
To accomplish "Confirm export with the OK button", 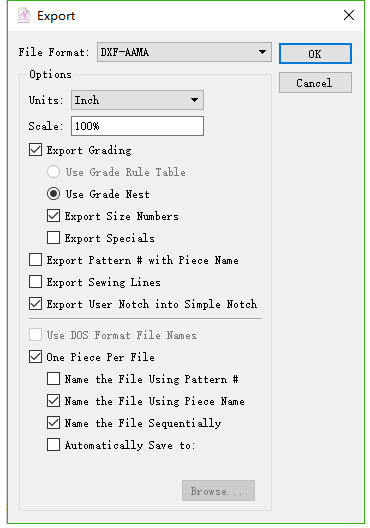I will (315, 53).
